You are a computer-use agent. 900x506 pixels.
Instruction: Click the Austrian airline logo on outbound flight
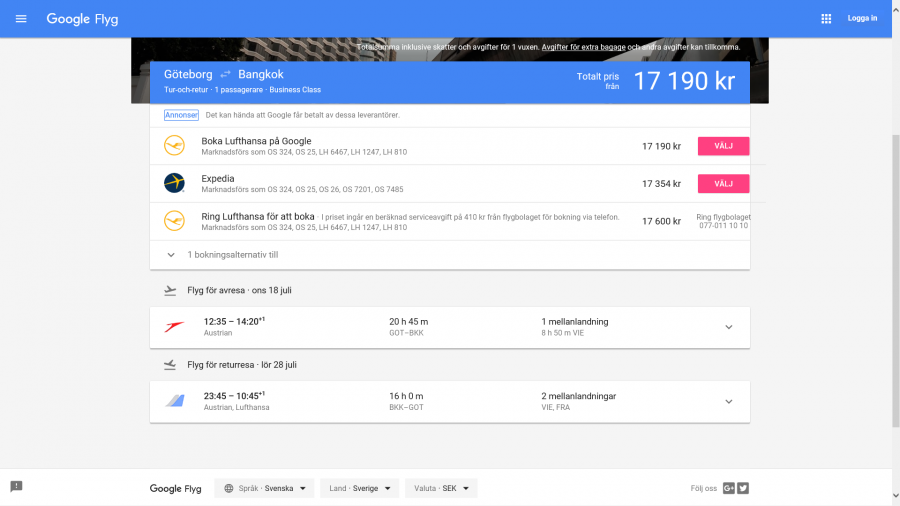(174, 327)
